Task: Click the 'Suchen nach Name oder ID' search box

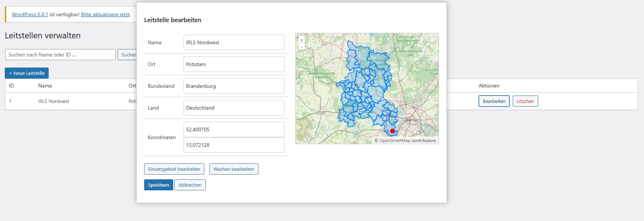Action: tap(60, 55)
